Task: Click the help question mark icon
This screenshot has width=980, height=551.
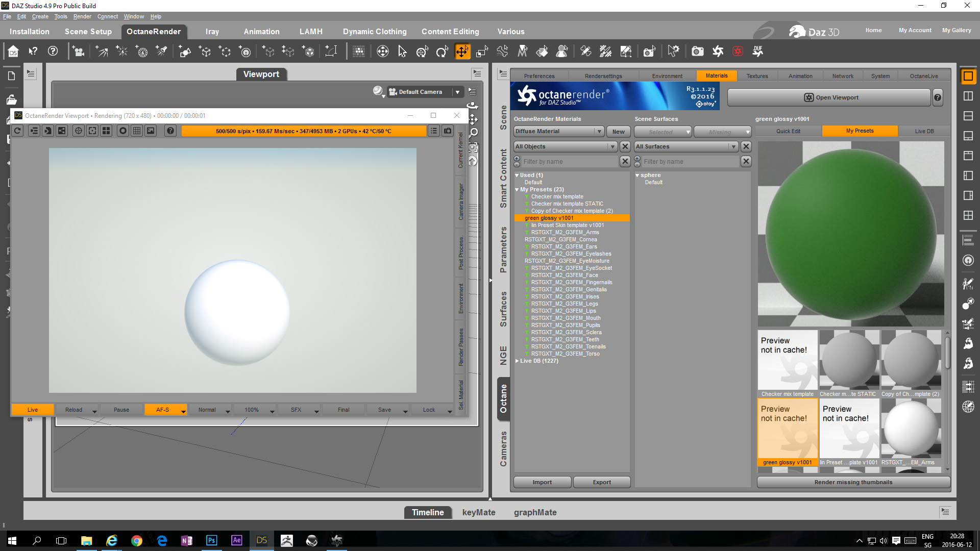Action: [x=53, y=52]
